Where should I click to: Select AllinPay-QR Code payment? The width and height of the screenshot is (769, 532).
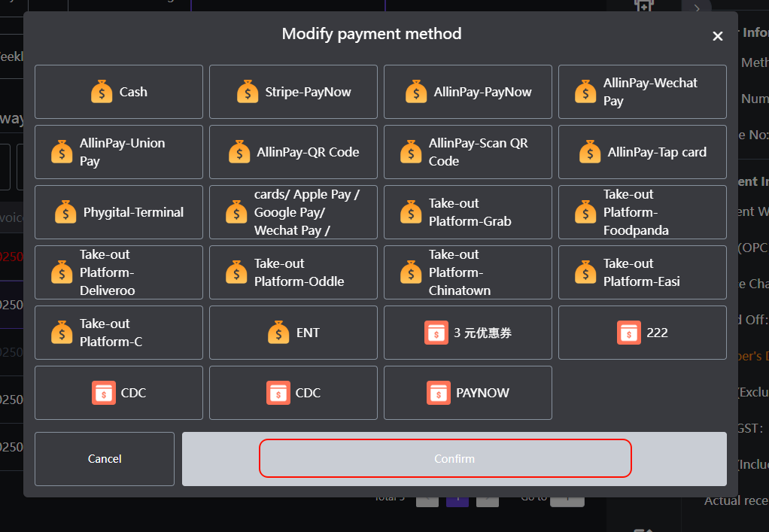click(x=293, y=152)
